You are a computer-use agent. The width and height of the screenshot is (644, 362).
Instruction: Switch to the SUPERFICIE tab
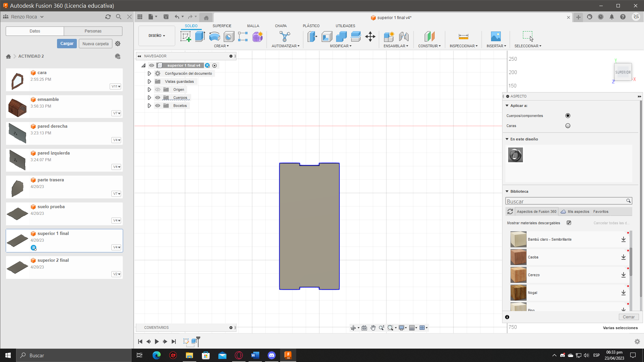(222, 26)
